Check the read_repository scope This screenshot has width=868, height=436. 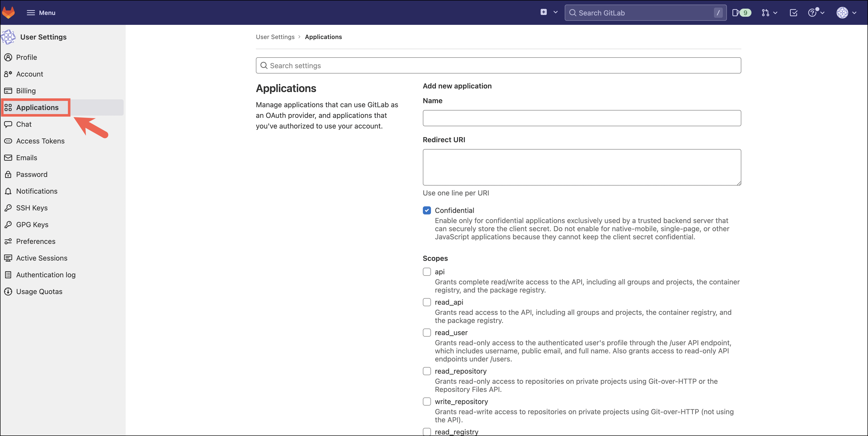(427, 371)
